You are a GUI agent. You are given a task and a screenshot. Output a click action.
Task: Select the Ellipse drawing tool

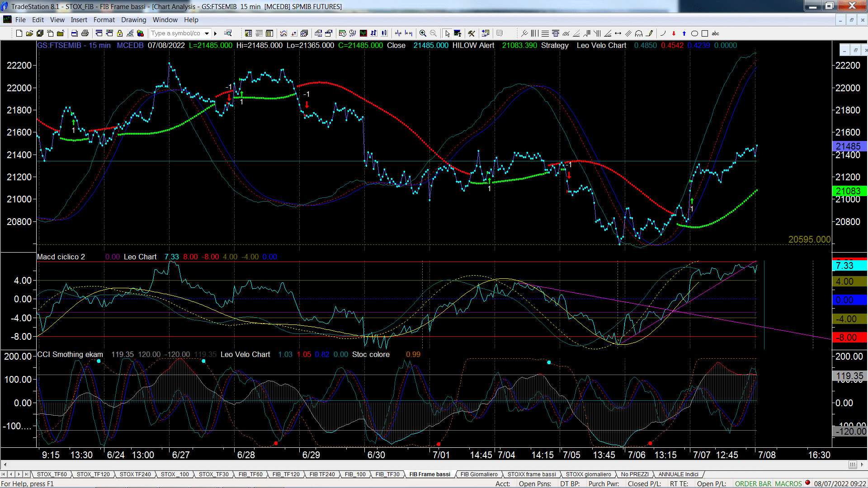coord(694,33)
